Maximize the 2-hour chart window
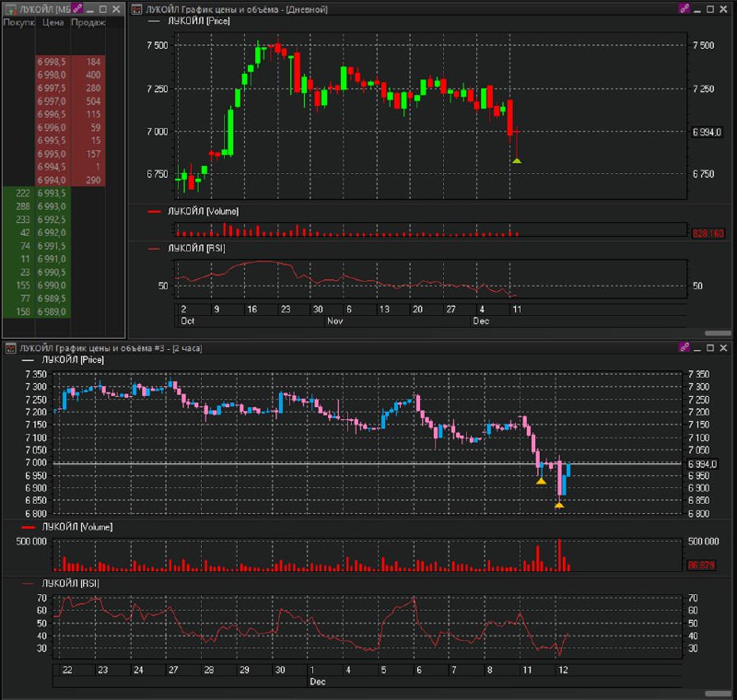This screenshot has width=737, height=700. point(710,347)
